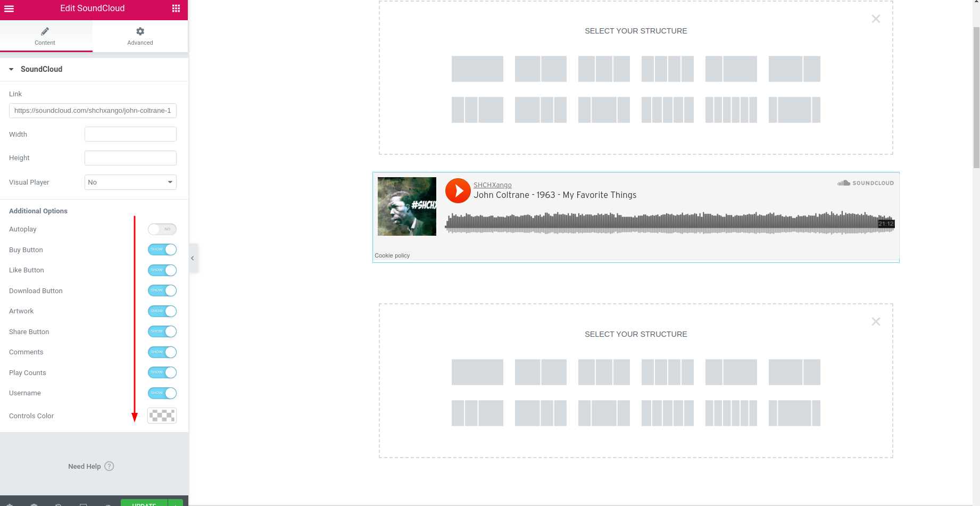This screenshot has width=980, height=506.
Task: Play the John Coltrane track
Action: pos(458,190)
